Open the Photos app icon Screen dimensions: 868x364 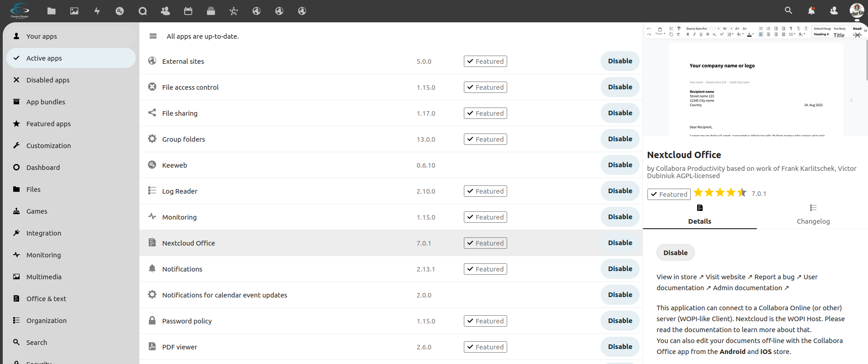(x=74, y=11)
